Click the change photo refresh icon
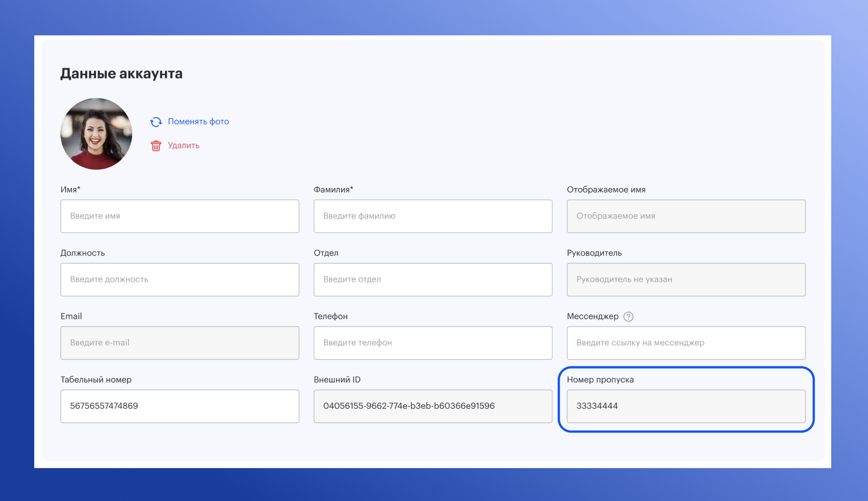 coord(156,122)
